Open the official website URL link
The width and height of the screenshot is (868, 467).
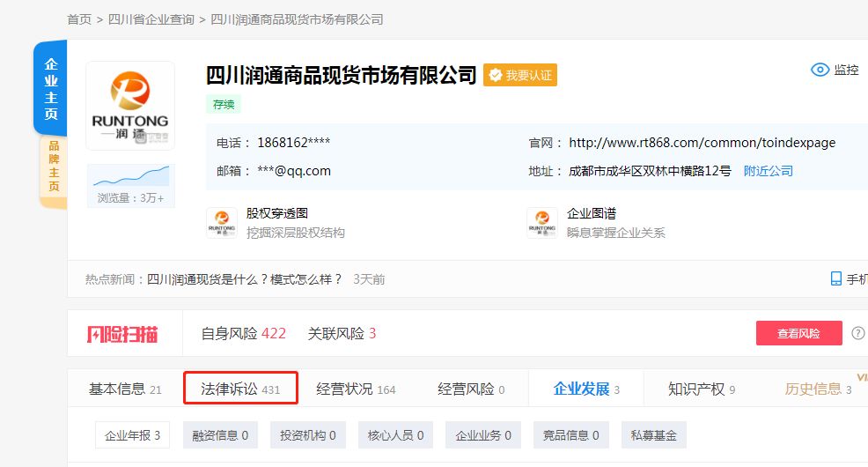tap(702, 143)
